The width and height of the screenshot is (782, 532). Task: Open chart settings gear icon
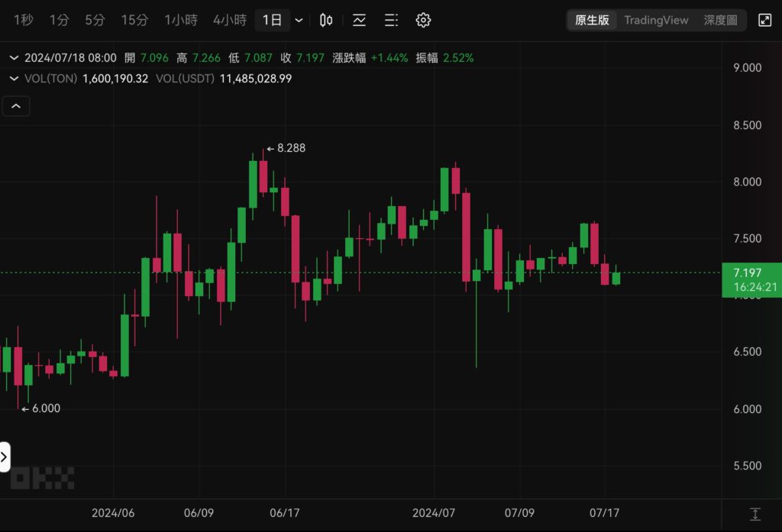[423, 20]
